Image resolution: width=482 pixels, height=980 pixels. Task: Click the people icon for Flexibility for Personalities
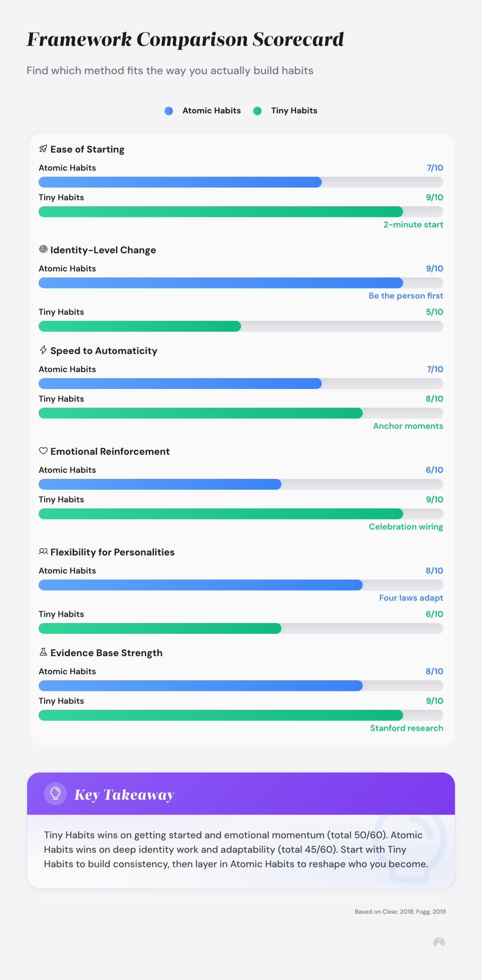tap(43, 552)
